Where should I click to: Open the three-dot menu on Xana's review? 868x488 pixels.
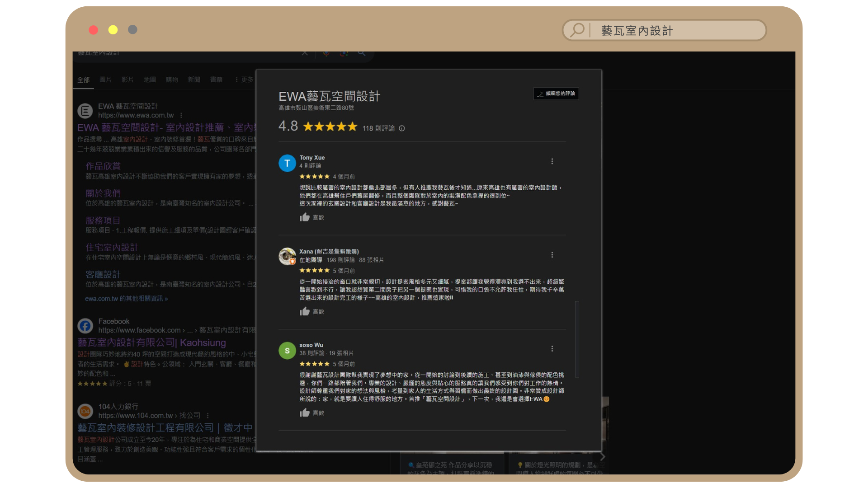(x=552, y=255)
